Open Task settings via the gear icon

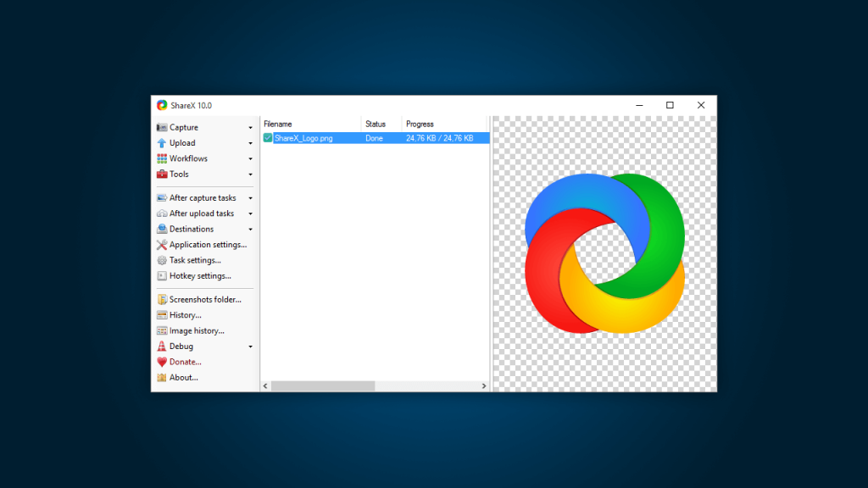pos(161,260)
